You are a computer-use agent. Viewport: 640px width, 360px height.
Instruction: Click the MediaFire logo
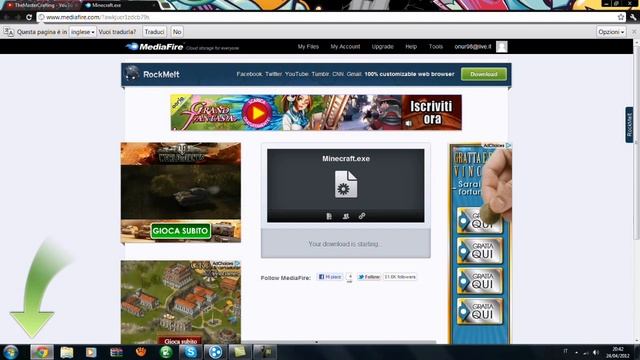click(x=155, y=47)
